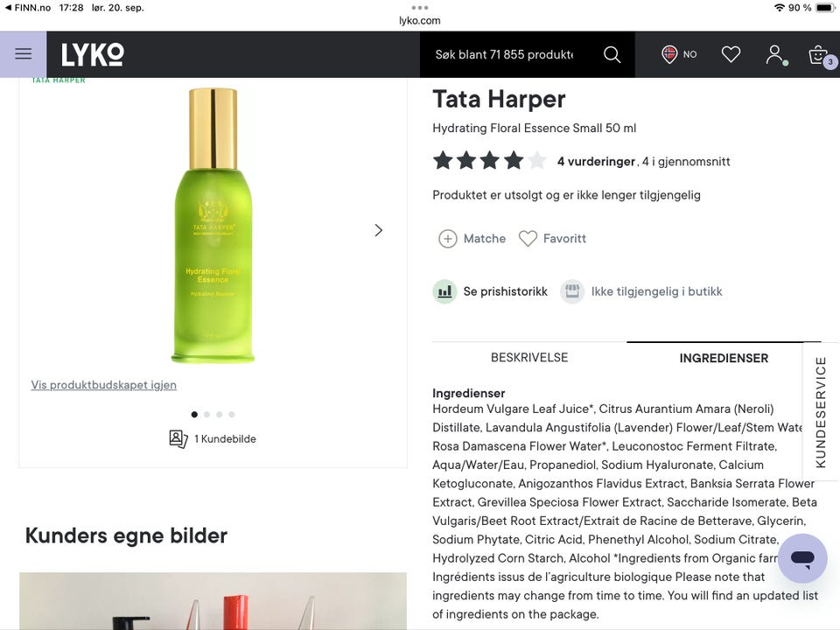
Task: Click Ikke tilgjengelig i butikk
Action: click(x=657, y=291)
